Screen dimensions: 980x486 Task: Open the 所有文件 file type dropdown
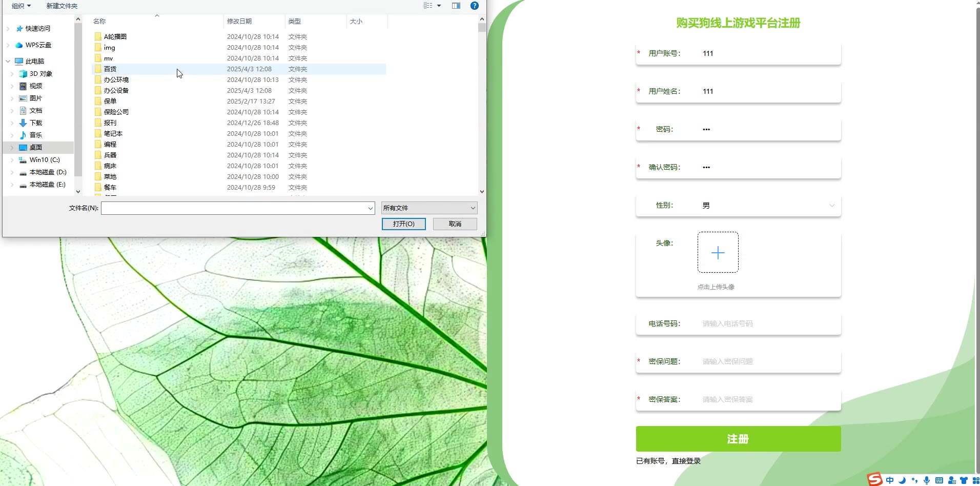click(429, 208)
